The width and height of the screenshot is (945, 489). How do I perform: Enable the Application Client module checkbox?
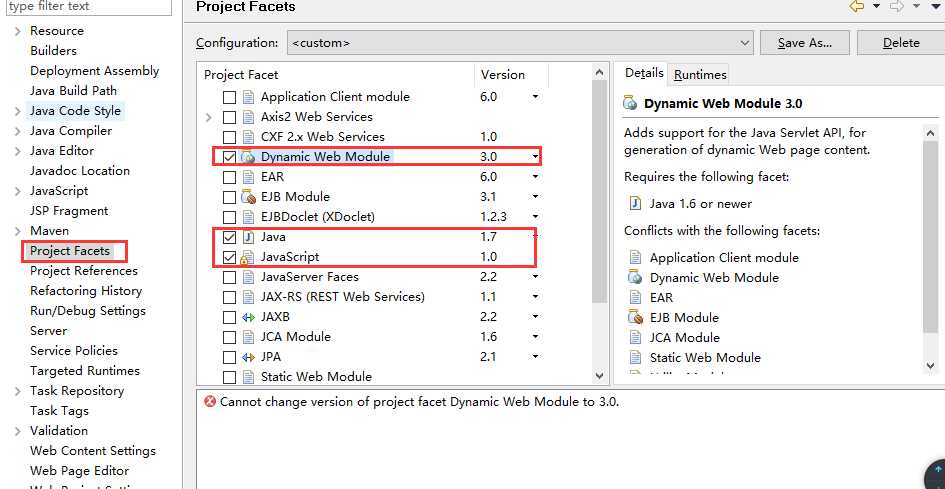click(229, 97)
